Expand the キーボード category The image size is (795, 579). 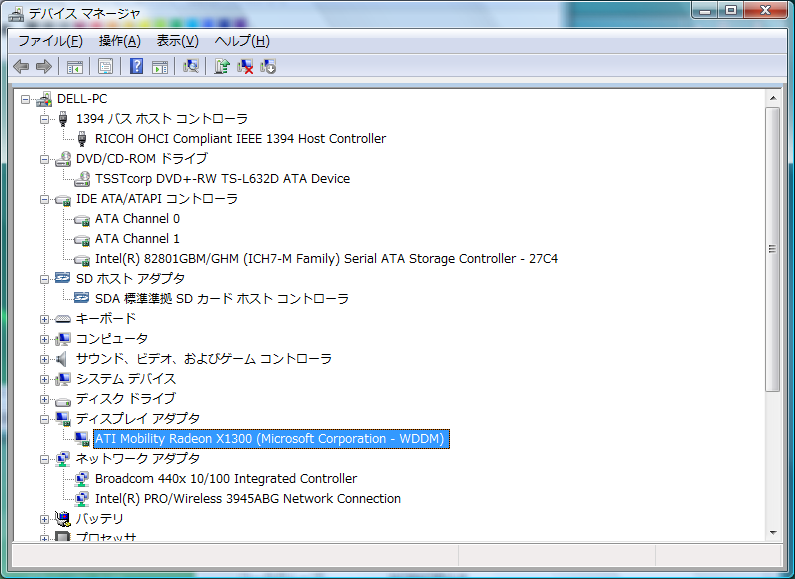(x=44, y=319)
